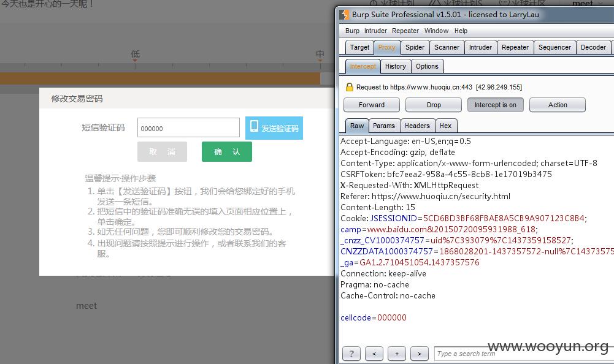Click the SMS verification code input field
This screenshot has width=614, height=364.
coord(188,127)
